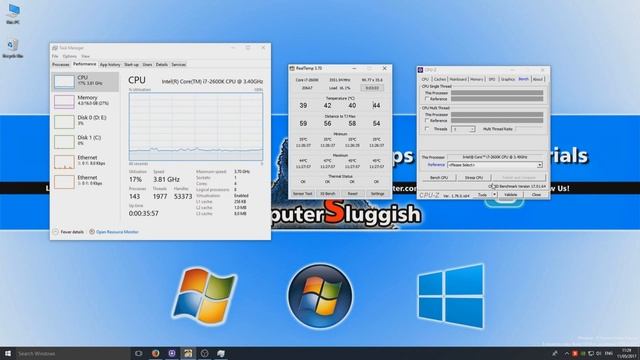The image size is (640, 360).
Task: Click the Tools button in CPU-Z
Action: tap(482, 195)
